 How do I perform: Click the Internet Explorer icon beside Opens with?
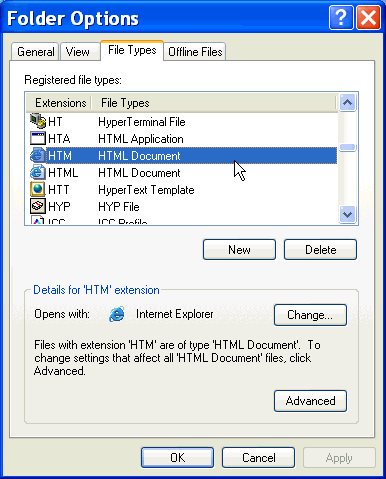(117, 314)
